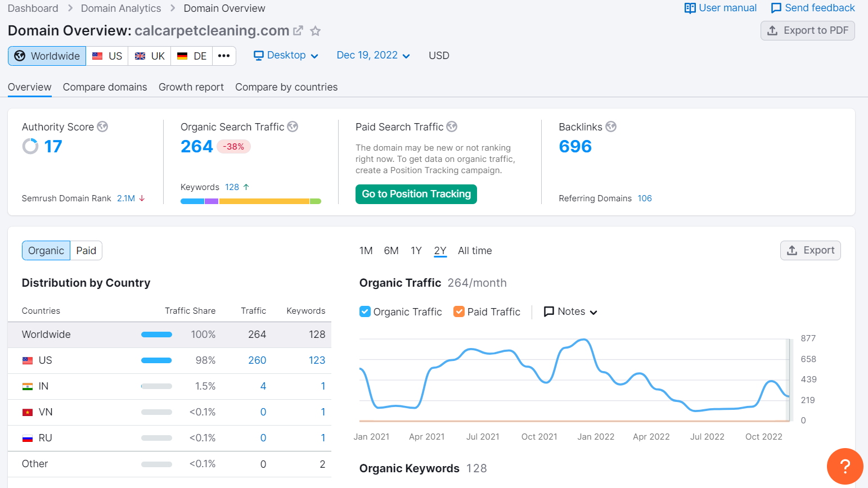Select the All time range
Screen dimensions: 868x488
(475, 251)
